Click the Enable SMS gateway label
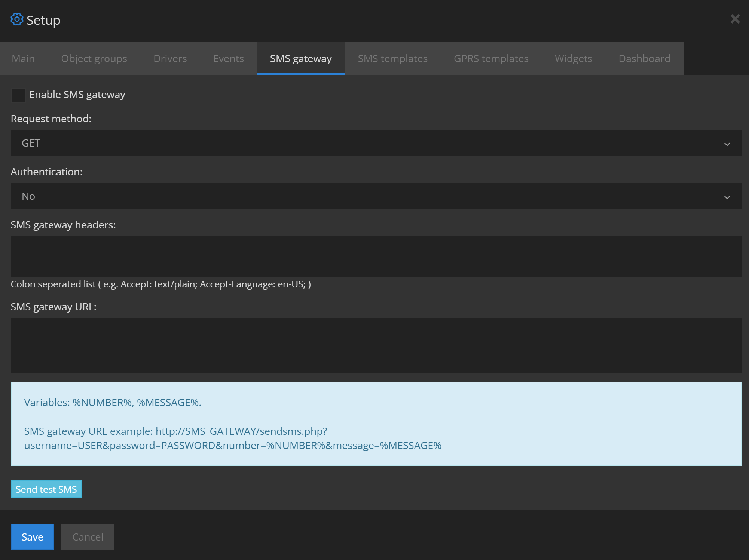 [x=77, y=95]
